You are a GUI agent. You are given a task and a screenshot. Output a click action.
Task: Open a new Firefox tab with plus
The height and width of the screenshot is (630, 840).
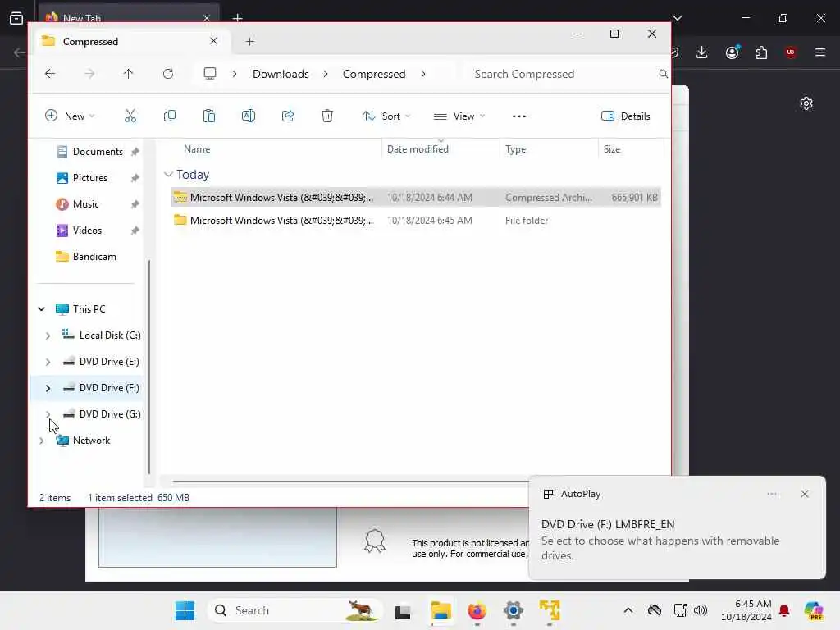237,18
